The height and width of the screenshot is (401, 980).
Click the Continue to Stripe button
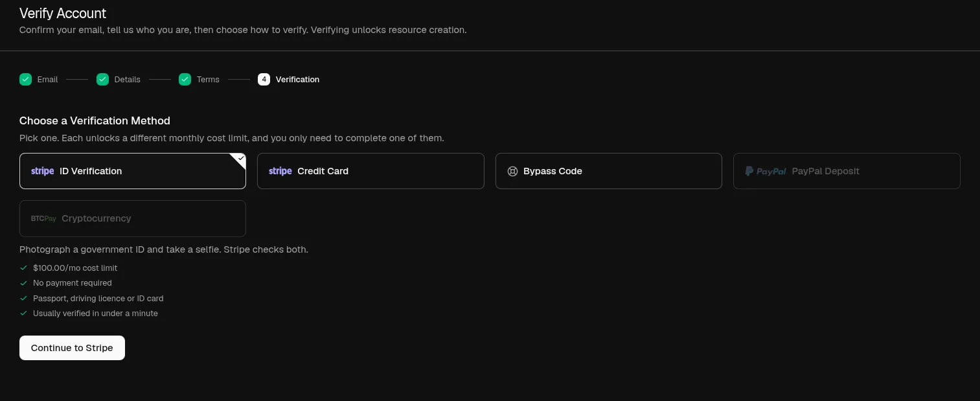72,348
